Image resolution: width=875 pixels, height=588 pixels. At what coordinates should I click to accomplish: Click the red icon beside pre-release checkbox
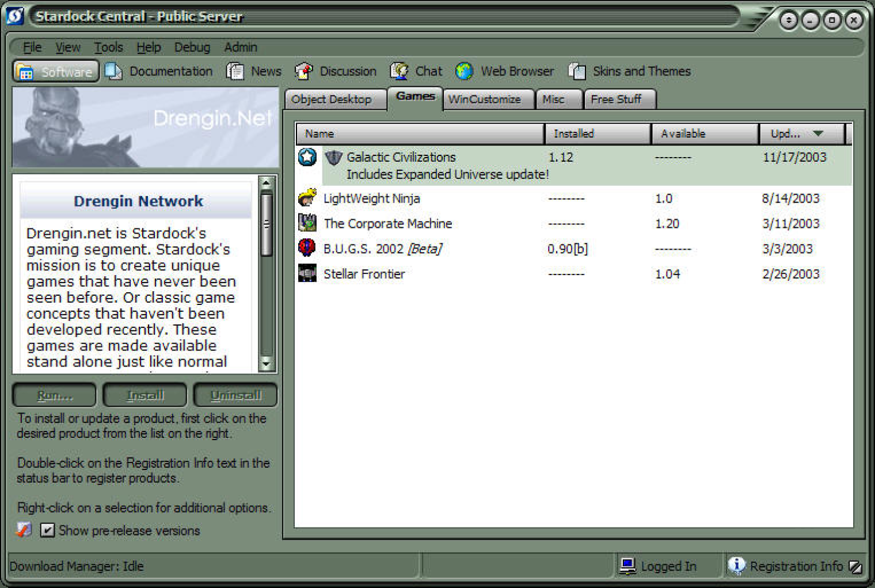click(x=24, y=529)
